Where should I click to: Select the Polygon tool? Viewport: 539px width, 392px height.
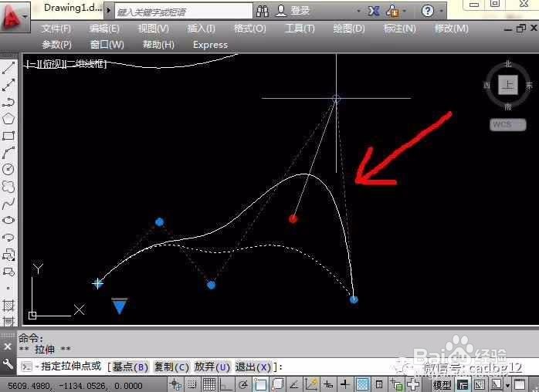click(8, 119)
